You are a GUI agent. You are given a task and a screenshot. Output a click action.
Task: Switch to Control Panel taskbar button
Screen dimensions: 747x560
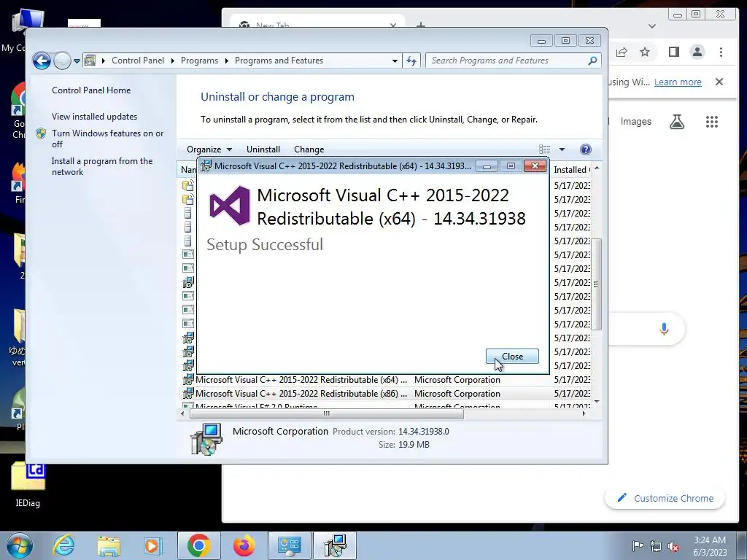(289, 545)
